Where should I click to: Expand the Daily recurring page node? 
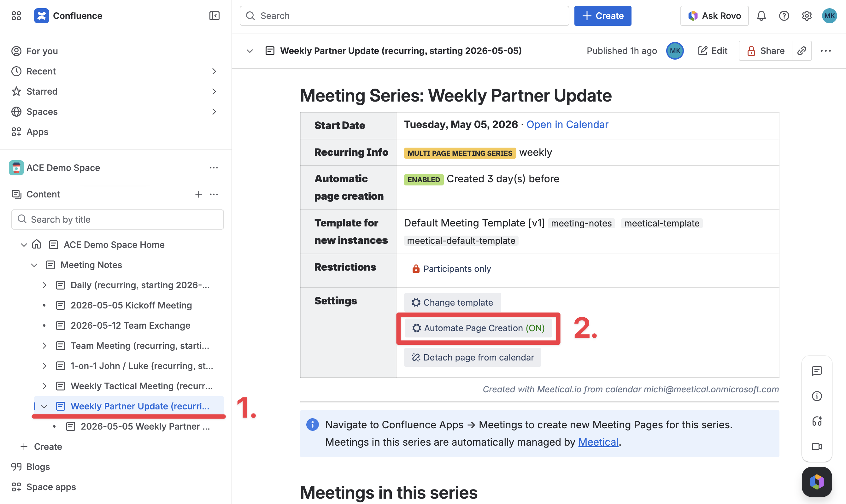pyautogui.click(x=44, y=285)
